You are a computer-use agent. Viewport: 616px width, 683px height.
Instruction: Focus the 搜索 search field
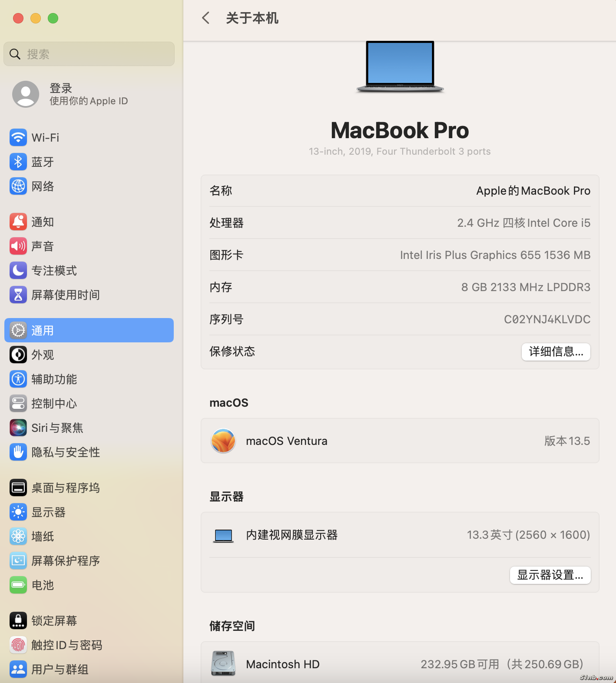[x=89, y=54]
